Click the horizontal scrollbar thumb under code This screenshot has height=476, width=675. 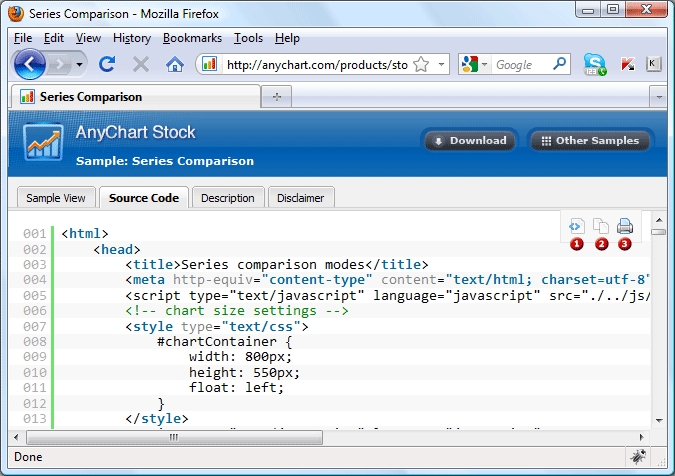point(174,437)
